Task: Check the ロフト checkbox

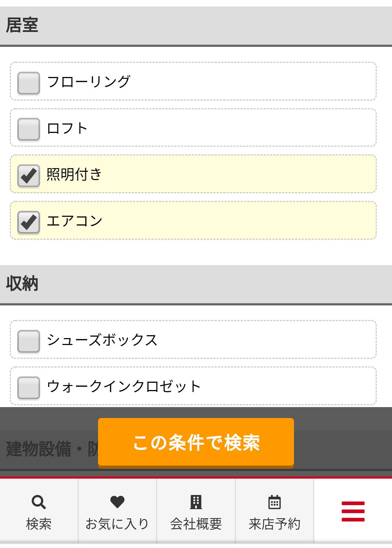Action: 29,129
